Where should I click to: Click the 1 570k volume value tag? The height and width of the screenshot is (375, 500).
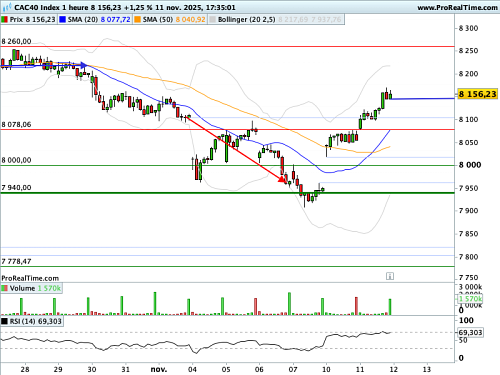tap(470, 299)
